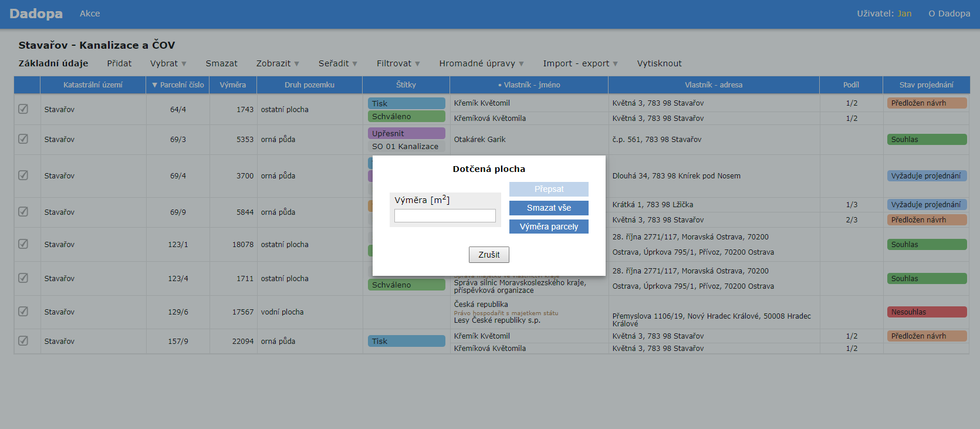Sort by Parcelní číslo column header
This screenshot has width=980, height=429.
(x=178, y=85)
